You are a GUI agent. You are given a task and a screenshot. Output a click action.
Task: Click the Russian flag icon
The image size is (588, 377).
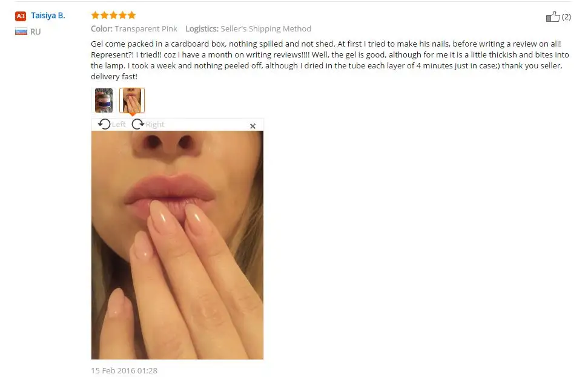21,31
